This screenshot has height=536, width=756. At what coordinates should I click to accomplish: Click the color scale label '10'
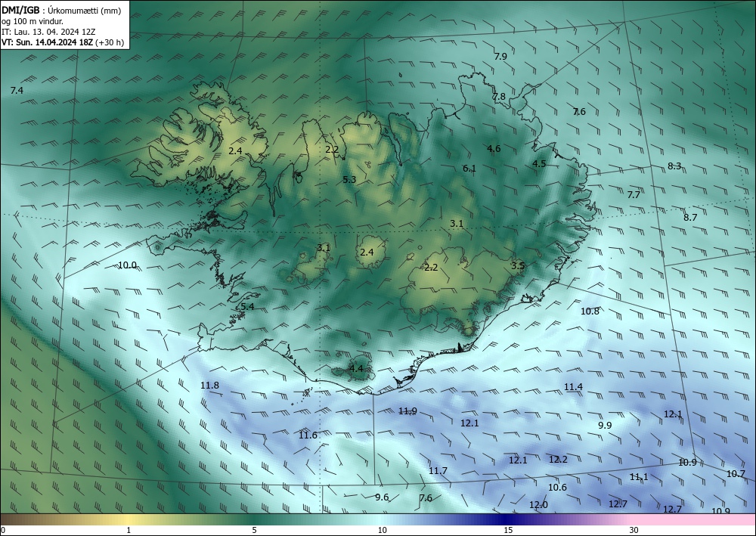point(383,530)
